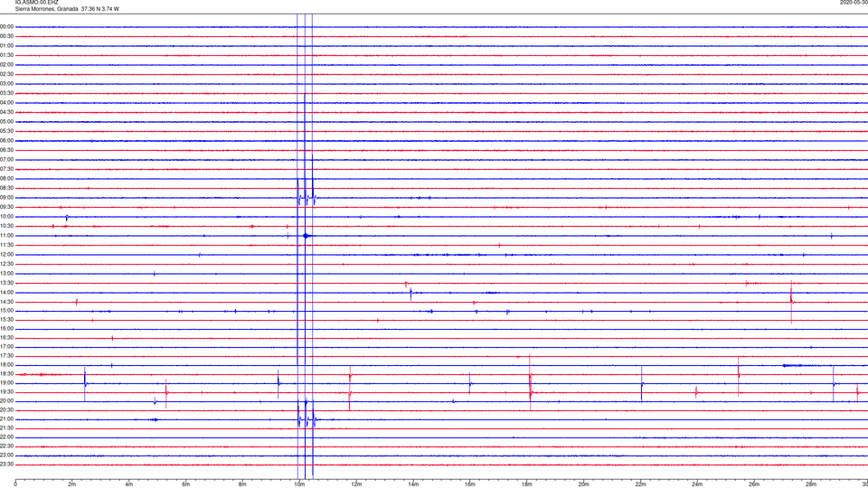868x488 pixels.
Task: Select the 22:30 time row label
Action: pyautogui.click(x=6, y=446)
